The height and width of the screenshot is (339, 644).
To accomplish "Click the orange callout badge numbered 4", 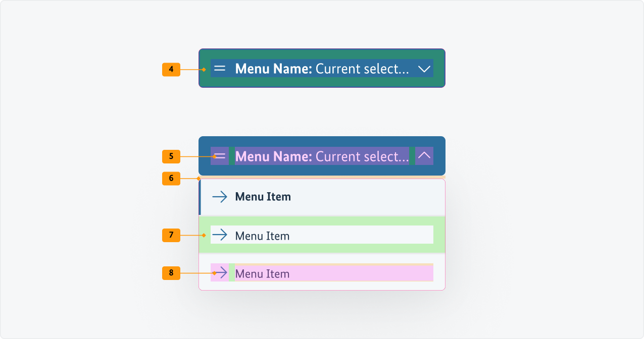I will tap(171, 70).
